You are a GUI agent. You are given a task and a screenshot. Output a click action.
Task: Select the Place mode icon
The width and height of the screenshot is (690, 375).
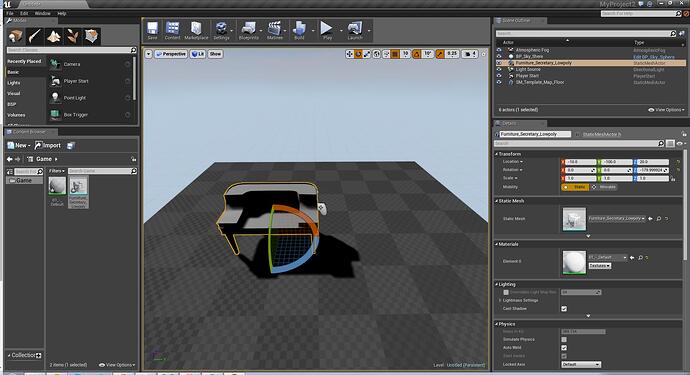tap(15, 37)
